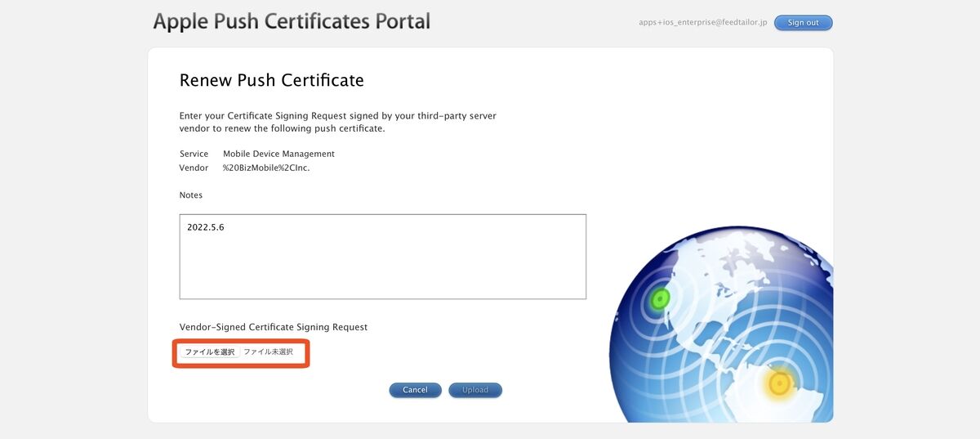Click the account email apps+ios_enterprise@feedtailor.jp

pyautogui.click(x=702, y=23)
